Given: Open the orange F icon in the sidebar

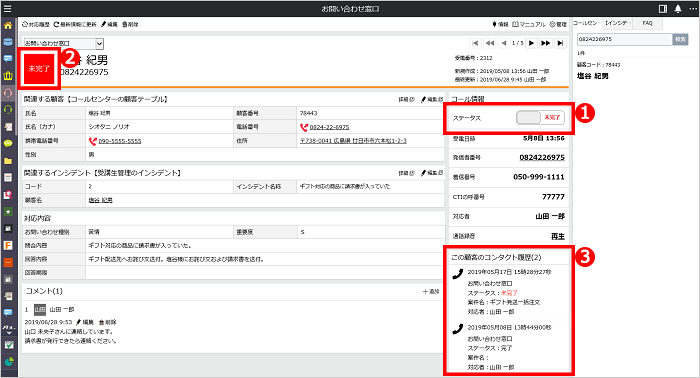Looking at the screenshot, I should click(x=8, y=245).
